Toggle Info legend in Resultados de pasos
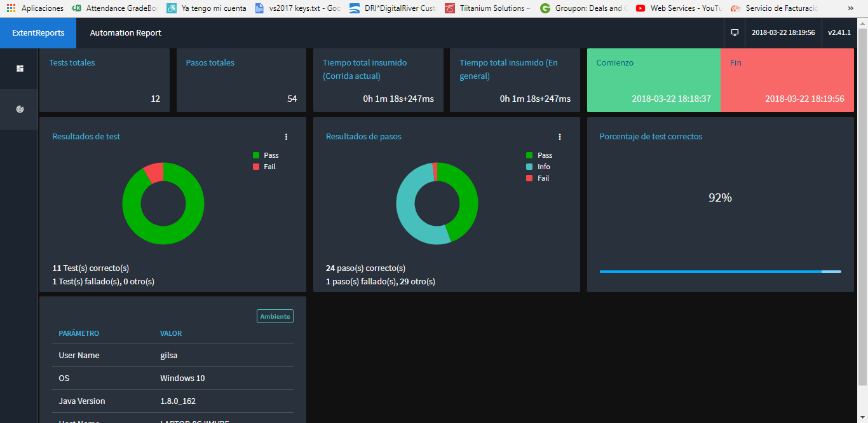This screenshot has height=423, width=868. pyautogui.click(x=538, y=167)
